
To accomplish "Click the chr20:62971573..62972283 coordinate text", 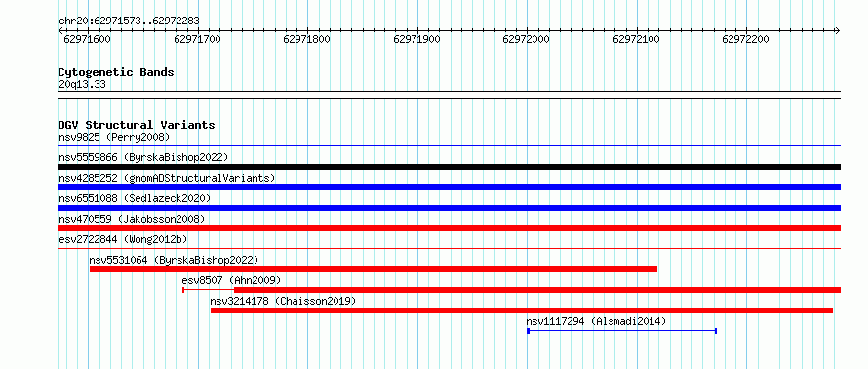I will click(x=129, y=21).
